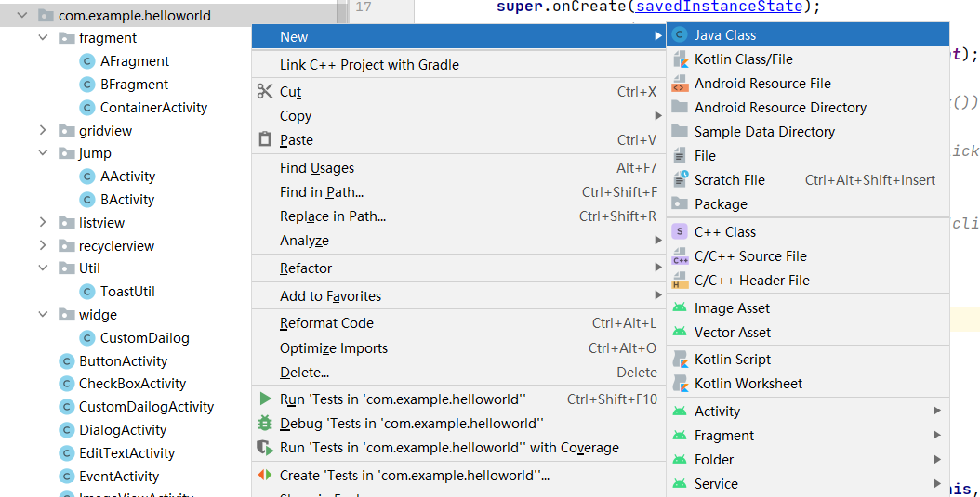This screenshot has height=497, width=980.
Task: Choose Vector Asset from New submenu
Action: click(x=732, y=333)
